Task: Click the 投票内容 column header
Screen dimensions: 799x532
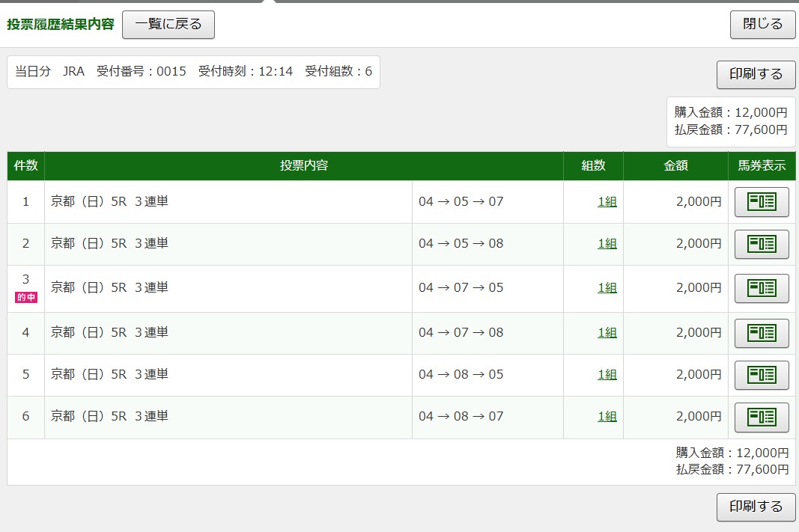Action: click(x=304, y=165)
